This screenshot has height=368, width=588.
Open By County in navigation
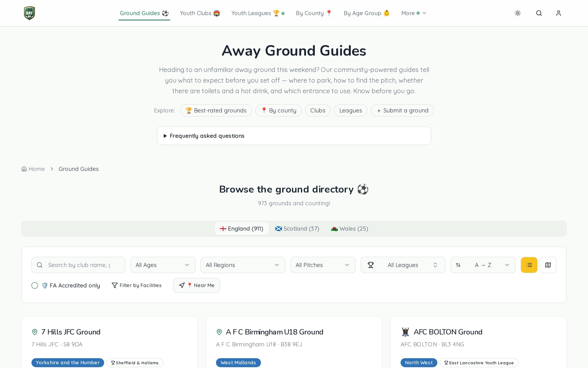(314, 13)
